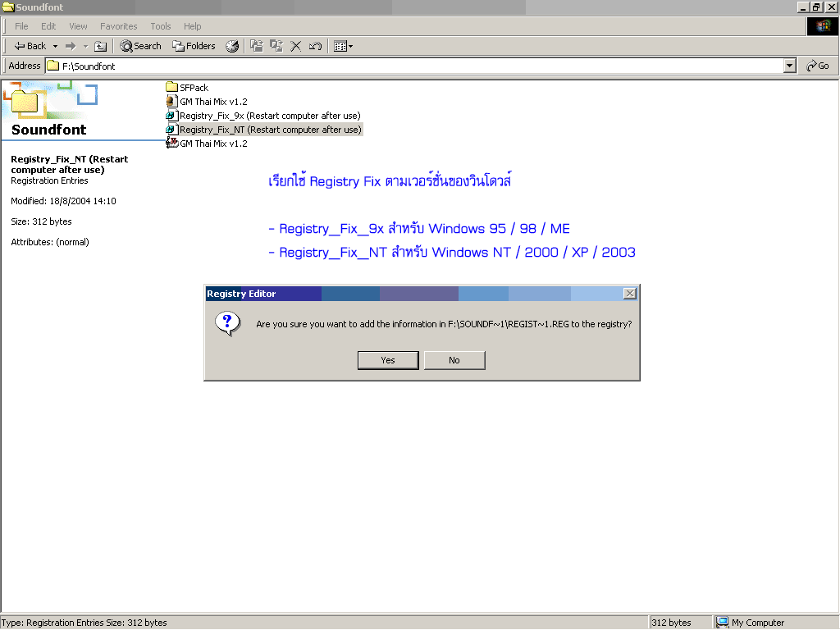840x630 pixels.
Task: Open the Back history dropdown arrow
Action: pyautogui.click(x=55, y=46)
